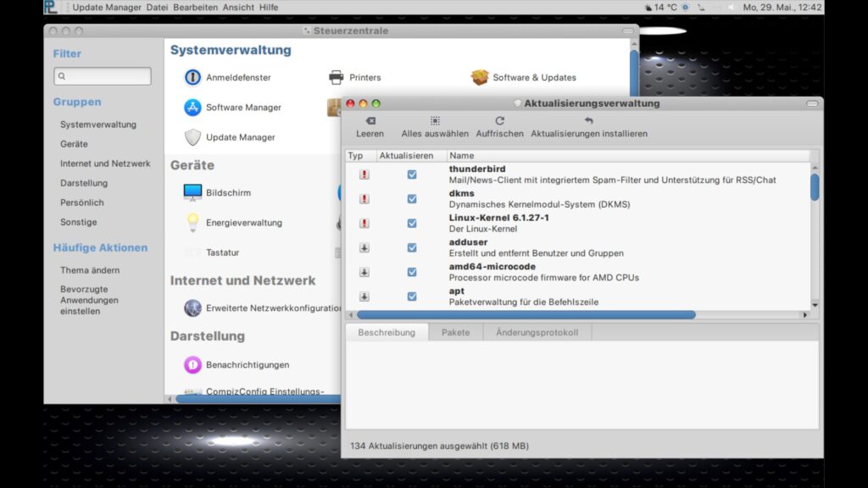Open Bildschirm display settings icon
Image resolution: width=868 pixels, height=488 pixels.
point(192,192)
